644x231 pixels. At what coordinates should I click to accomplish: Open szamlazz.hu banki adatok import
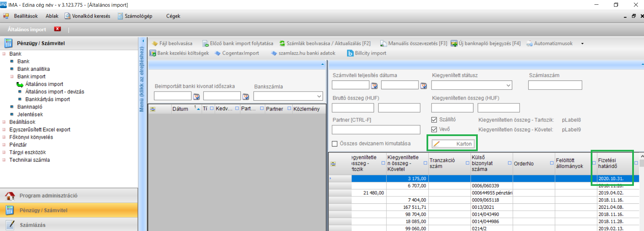pyautogui.click(x=274, y=53)
